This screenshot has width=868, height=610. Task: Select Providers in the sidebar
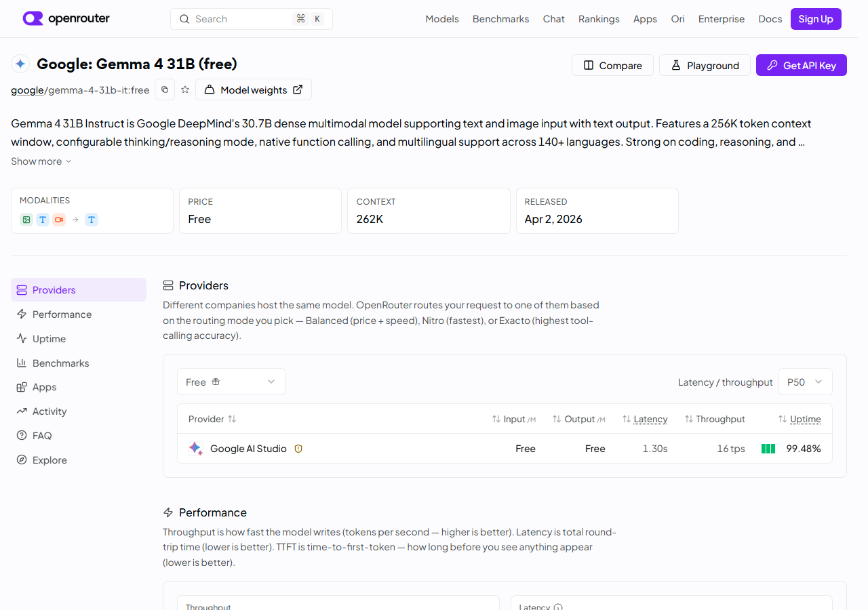(x=79, y=290)
